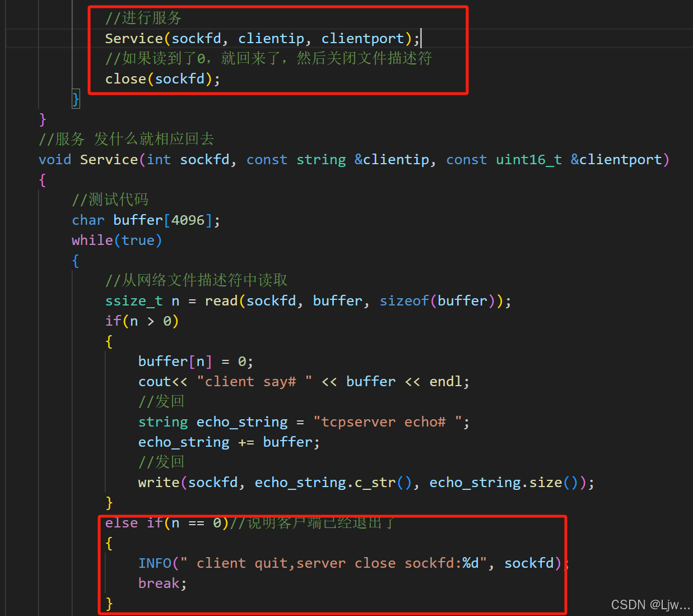Click the if(n > 0) condition
This screenshot has height=616, width=693.
tap(142, 321)
